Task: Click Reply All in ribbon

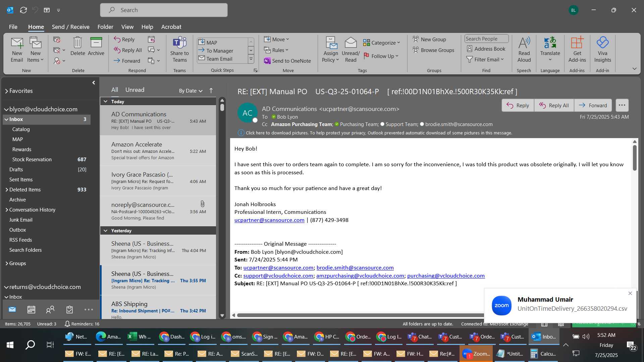Action: click(128, 50)
